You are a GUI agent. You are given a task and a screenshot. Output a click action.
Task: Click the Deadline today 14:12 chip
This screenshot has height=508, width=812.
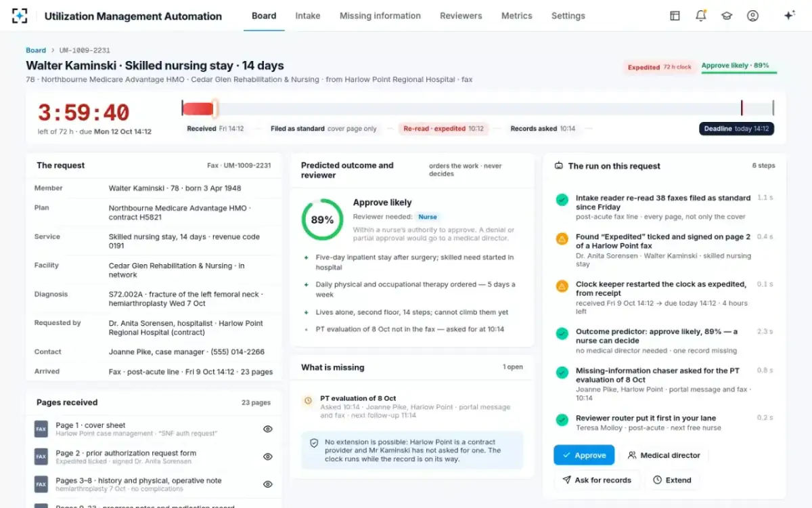coord(736,129)
